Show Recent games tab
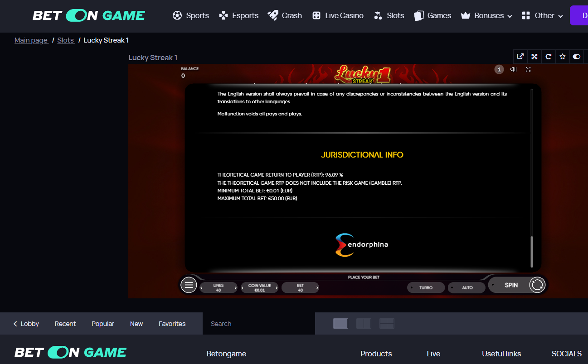Viewport: 588px width, 364px height. [65, 324]
